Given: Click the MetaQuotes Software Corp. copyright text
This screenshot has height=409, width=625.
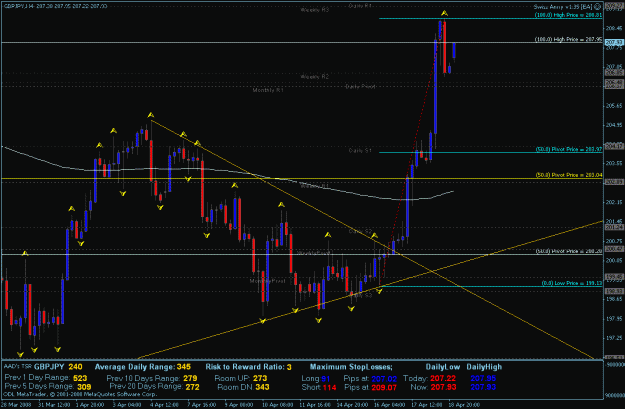Looking at the screenshot, I should (81, 395).
